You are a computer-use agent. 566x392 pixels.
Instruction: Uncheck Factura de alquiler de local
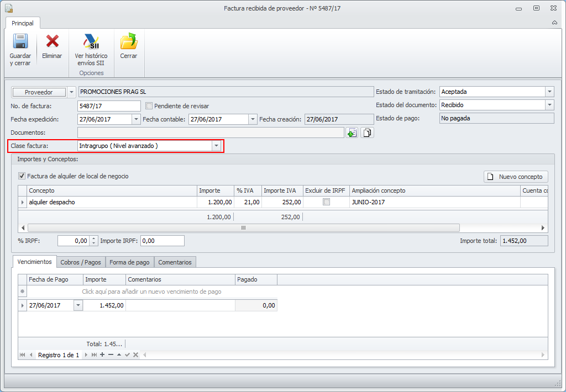(22, 176)
